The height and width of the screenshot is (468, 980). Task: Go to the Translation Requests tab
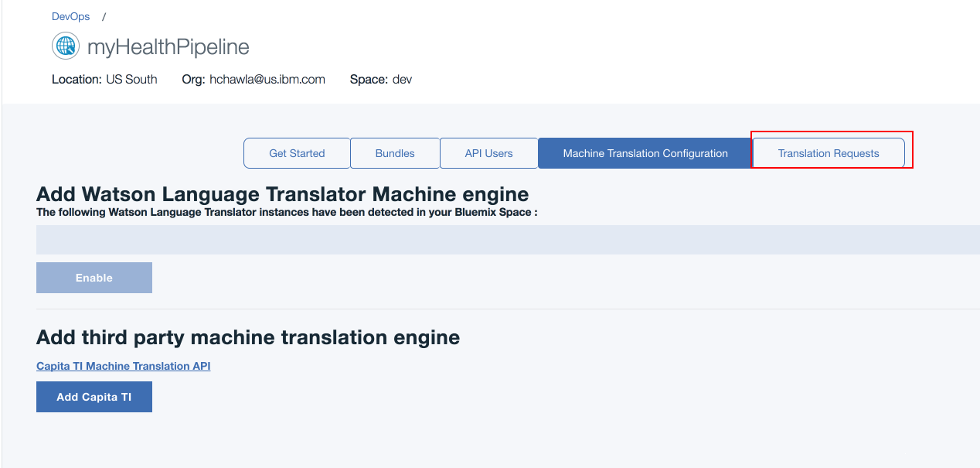829,153
